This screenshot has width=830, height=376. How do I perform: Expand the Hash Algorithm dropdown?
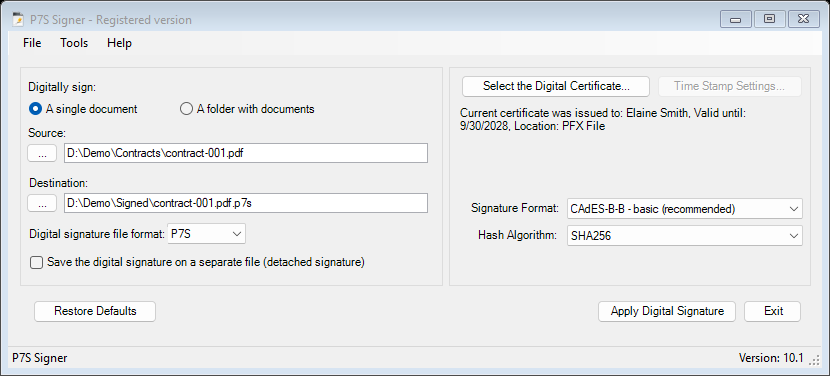click(684, 236)
